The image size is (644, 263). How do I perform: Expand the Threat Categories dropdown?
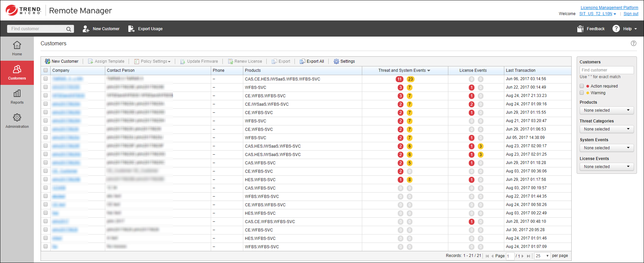tap(606, 129)
